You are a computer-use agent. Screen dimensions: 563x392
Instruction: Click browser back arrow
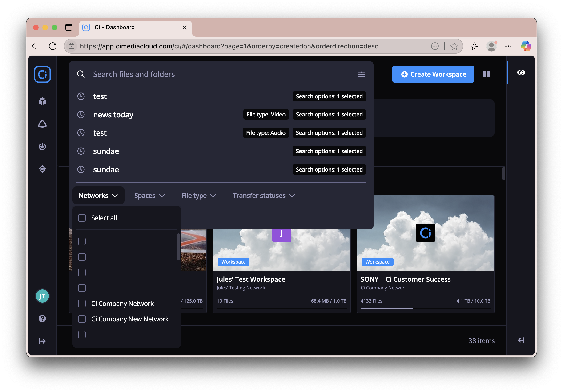click(36, 46)
